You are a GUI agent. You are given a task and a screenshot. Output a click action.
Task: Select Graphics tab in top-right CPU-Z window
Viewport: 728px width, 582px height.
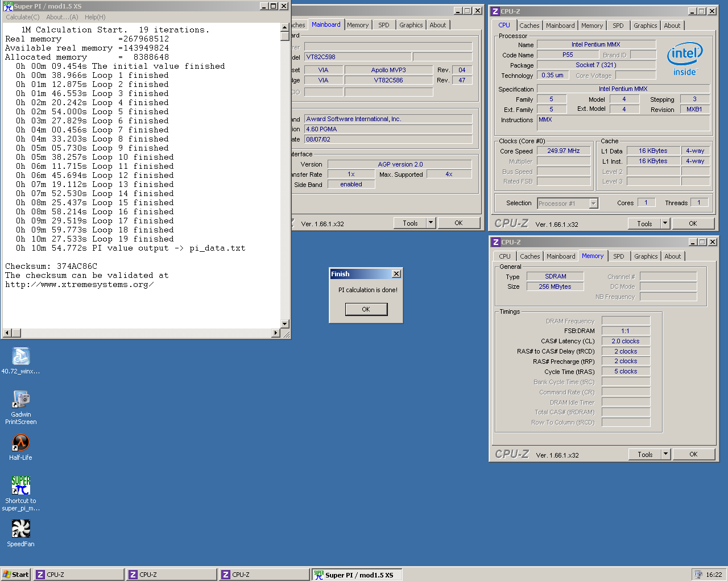pos(646,26)
